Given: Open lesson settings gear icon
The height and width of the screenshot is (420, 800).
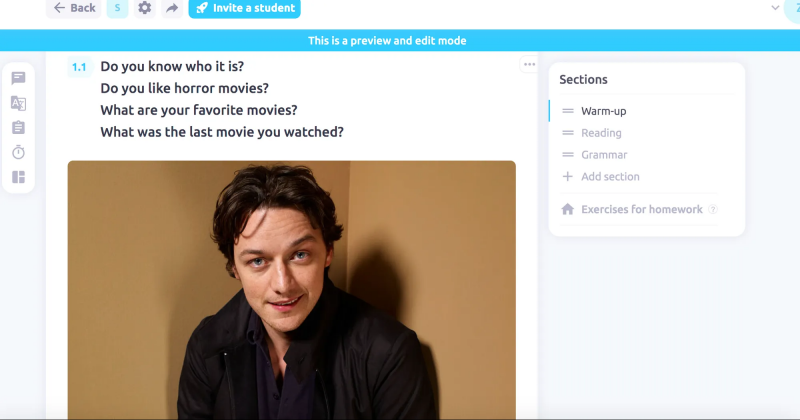Looking at the screenshot, I should click(145, 8).
